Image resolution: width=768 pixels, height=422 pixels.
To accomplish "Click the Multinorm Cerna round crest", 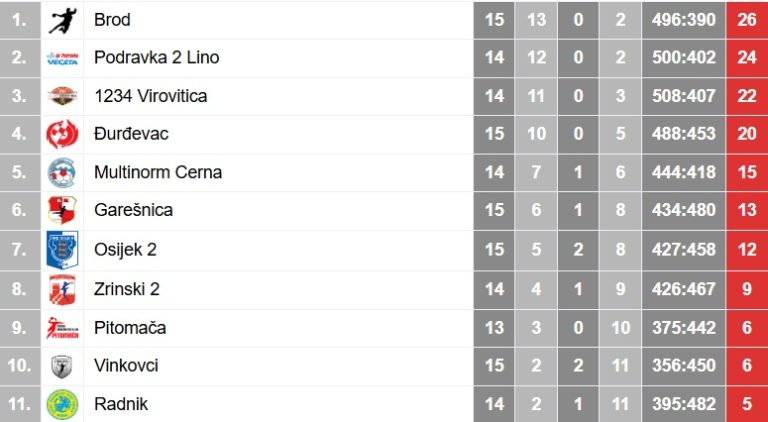I will (62, 172).
